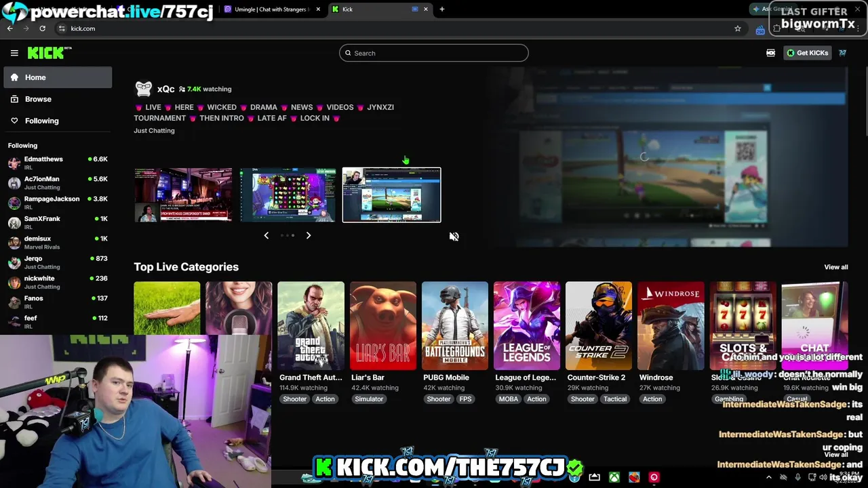Open demisux channel in sidebar
The image size is (868, 488).
[58, 243]
